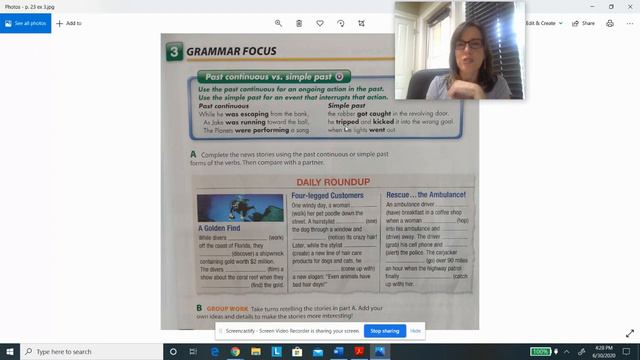The image size is (640, 360).
Task: Focus the Type here to search box
Action: 91,351
